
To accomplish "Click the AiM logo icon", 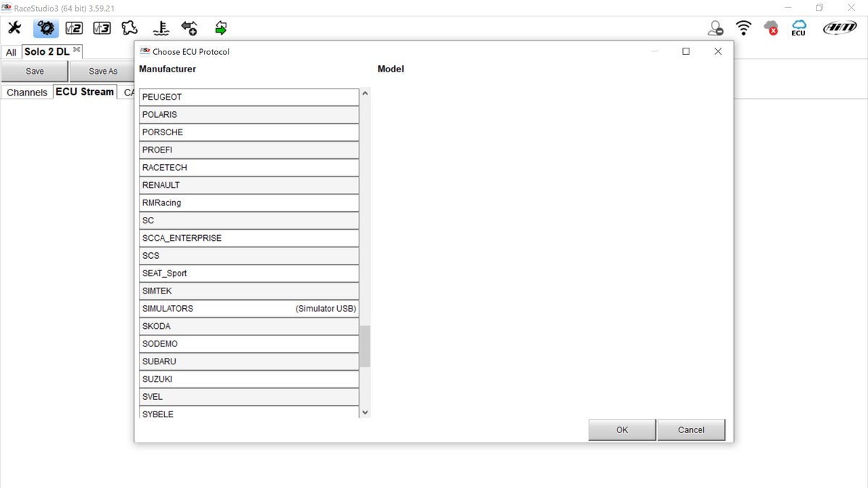I will 840,28.
